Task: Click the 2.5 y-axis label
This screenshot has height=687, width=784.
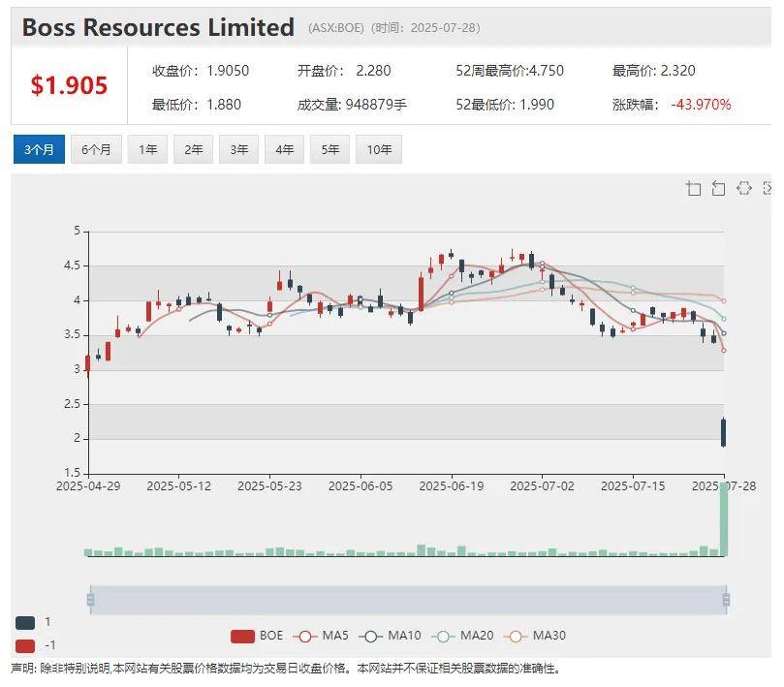Action: [x=72, y=404]
